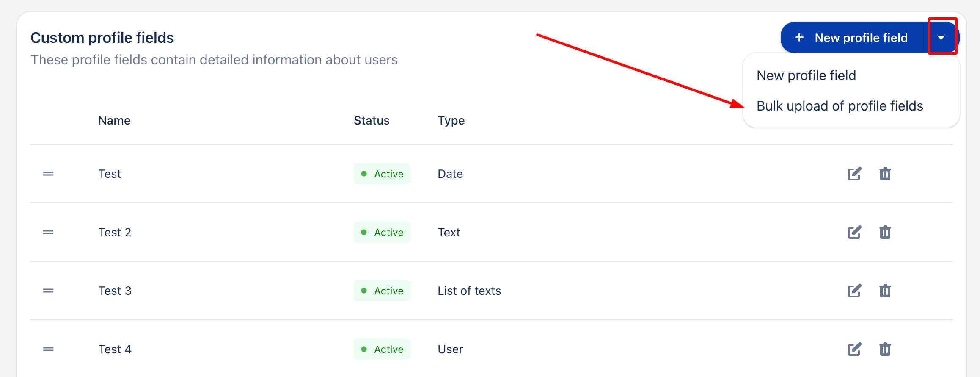Edit the Test 2 profile field
This screenshot has width=980, height=377.
pyautogui.click(x=854, y=232)
